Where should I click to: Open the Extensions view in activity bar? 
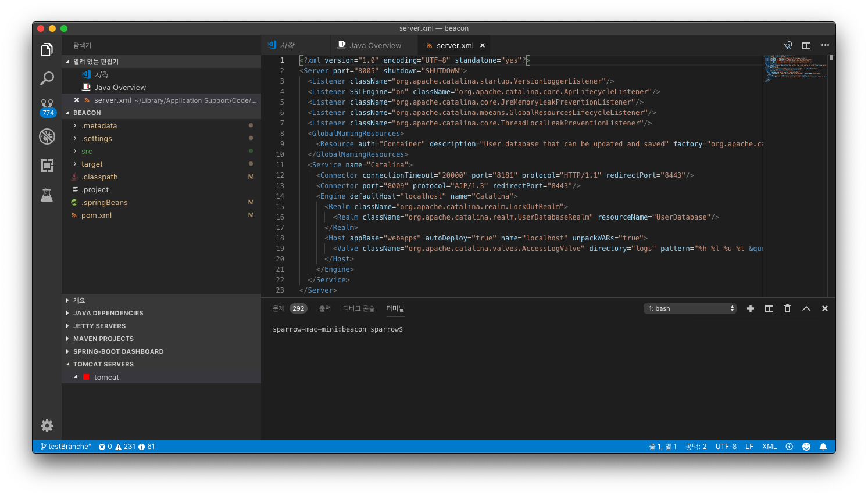click(47, 166)
